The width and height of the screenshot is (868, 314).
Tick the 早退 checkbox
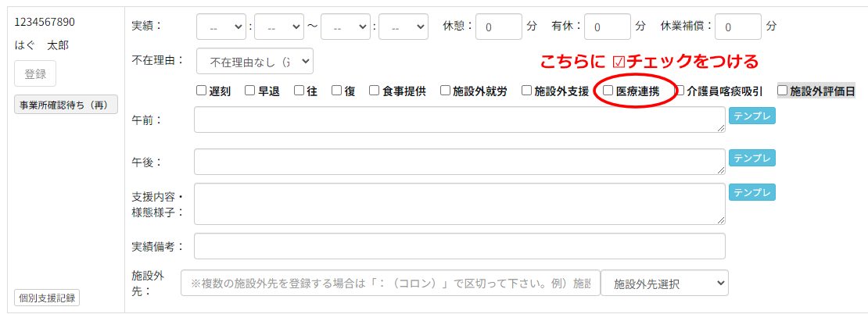pyautogui.click(x=250, y=91)
